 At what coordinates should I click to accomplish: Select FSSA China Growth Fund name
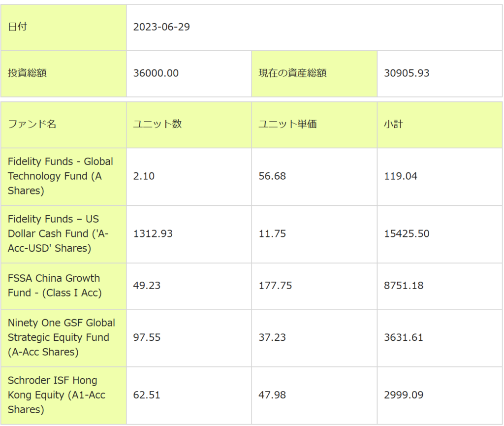pyautogui.click(x=54, y=286)
